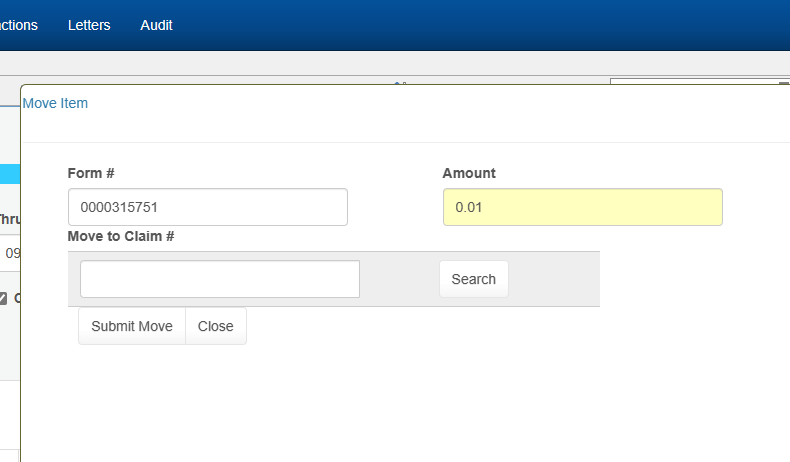Focus the yellow Amount field
The image size is (790, 462).
(x=582, y=207)
